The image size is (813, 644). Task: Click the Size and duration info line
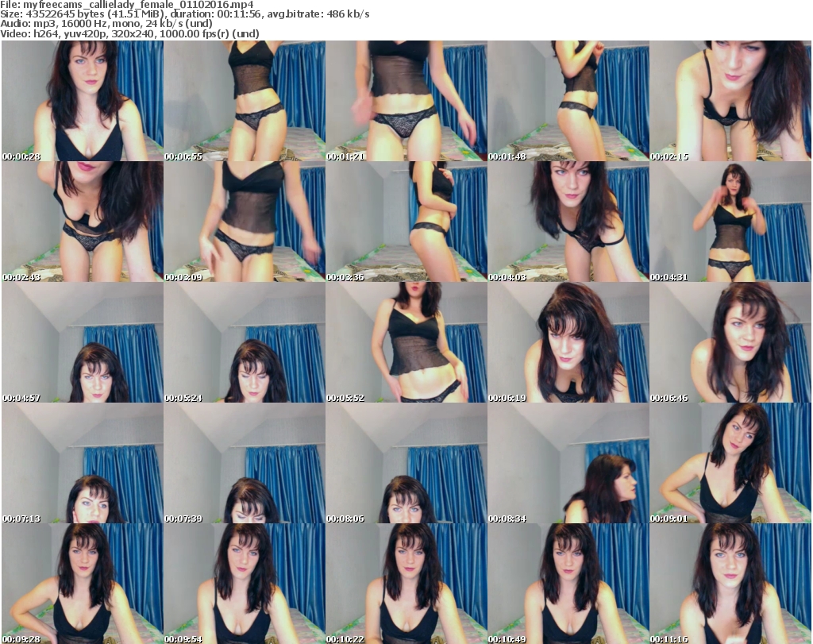pyautogui.click(x=185, y=14)
